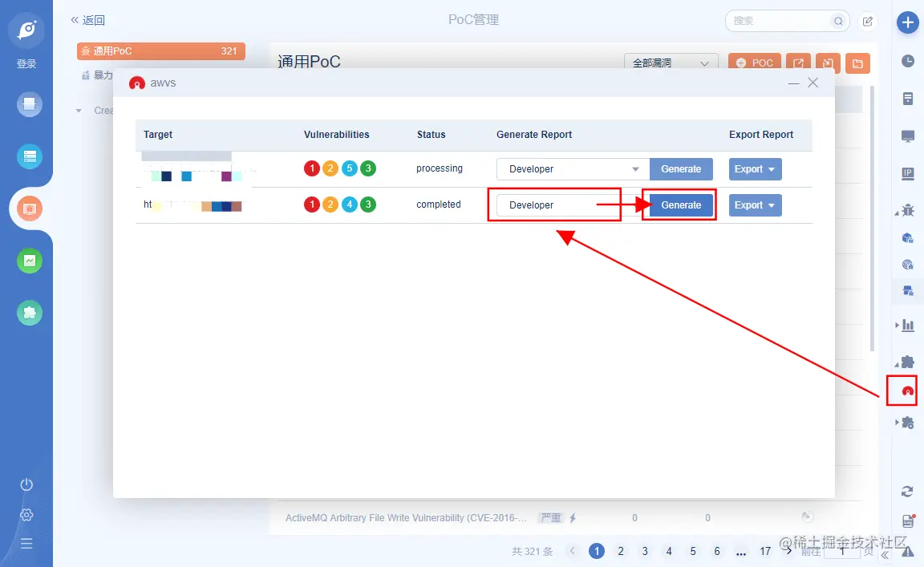Click 登录 login label
This screenshot has width=924, height=567.
26,63
